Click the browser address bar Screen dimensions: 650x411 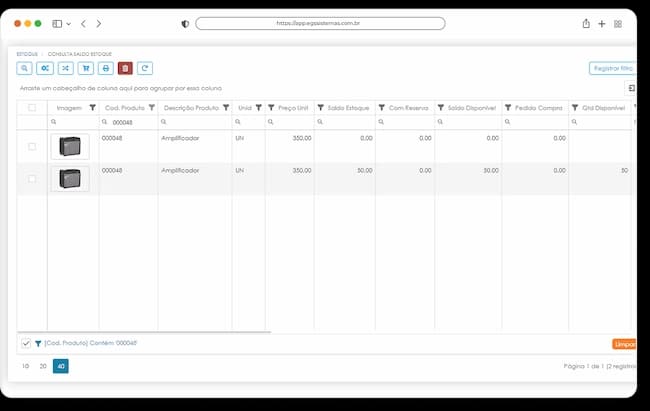(320, 24)
